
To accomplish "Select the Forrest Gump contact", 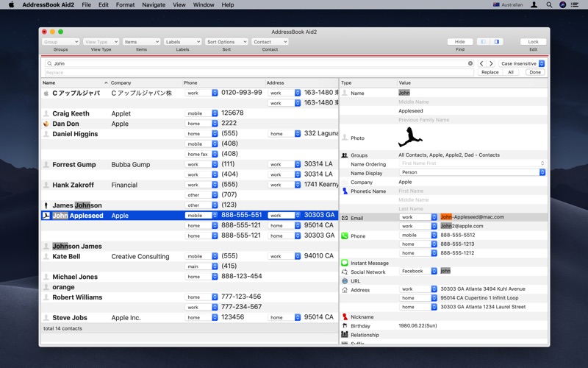I will [x=74, y=164].
